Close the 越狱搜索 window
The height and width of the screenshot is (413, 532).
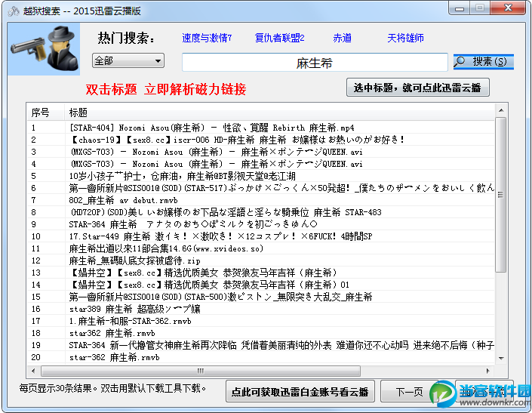tap(509, 8)
